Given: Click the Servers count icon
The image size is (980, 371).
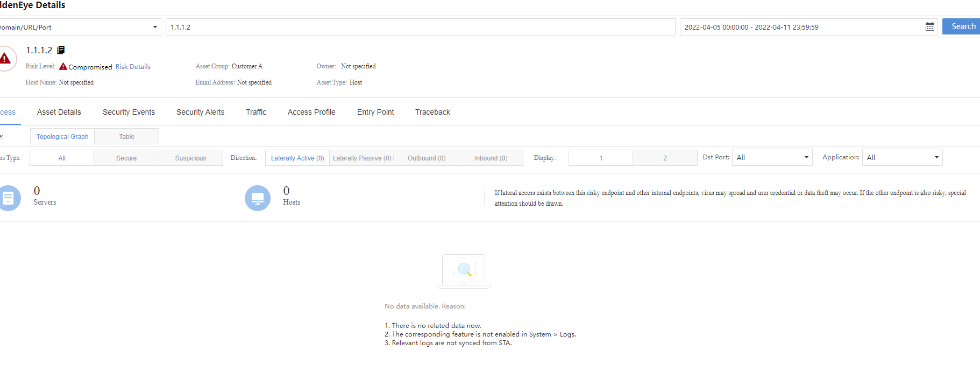Looking at the screenshot, I should 9,198.
